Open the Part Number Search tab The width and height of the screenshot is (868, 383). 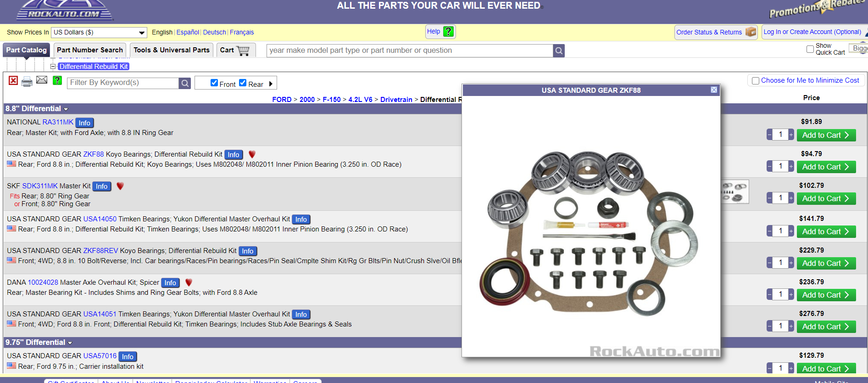(x=90, y=50)
